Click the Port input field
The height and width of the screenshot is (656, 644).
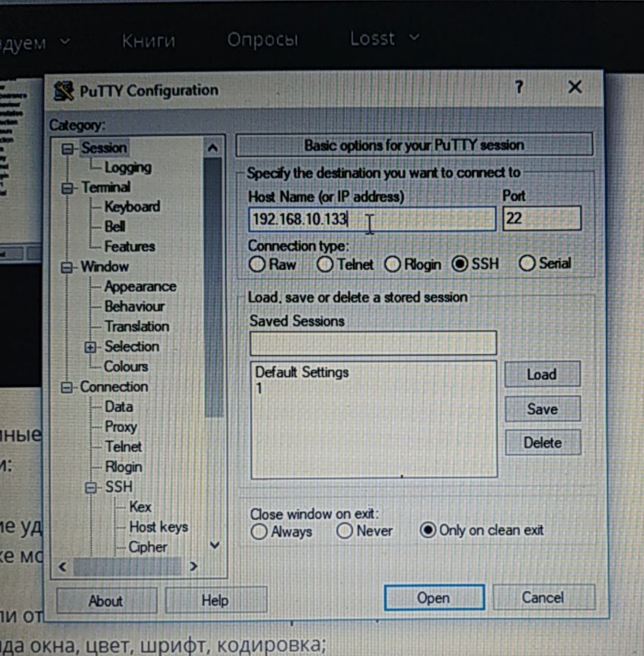[x=542, y=218]
